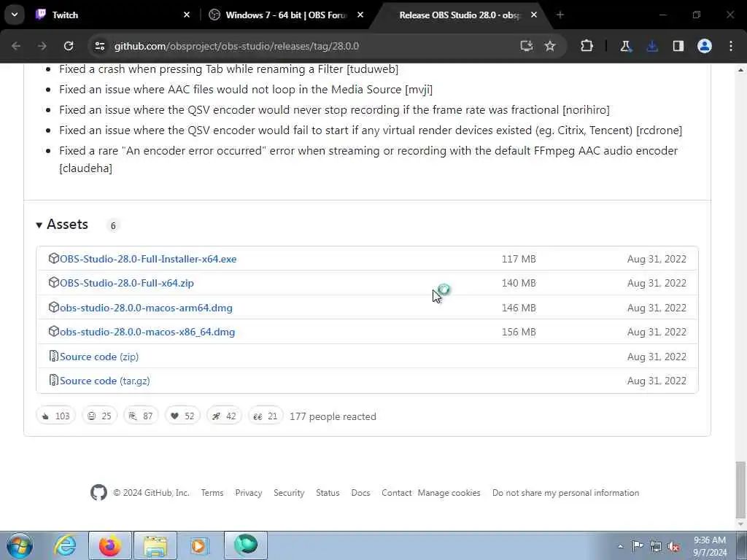This screenshot has width=747, height=560.
Task: Reload the GitHub release page
Action: [69, 46]
